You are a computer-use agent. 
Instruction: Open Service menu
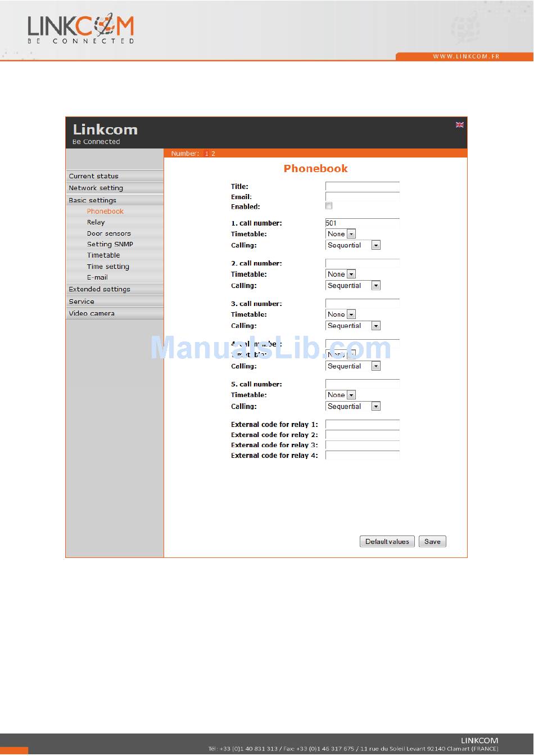pos(115,301)
